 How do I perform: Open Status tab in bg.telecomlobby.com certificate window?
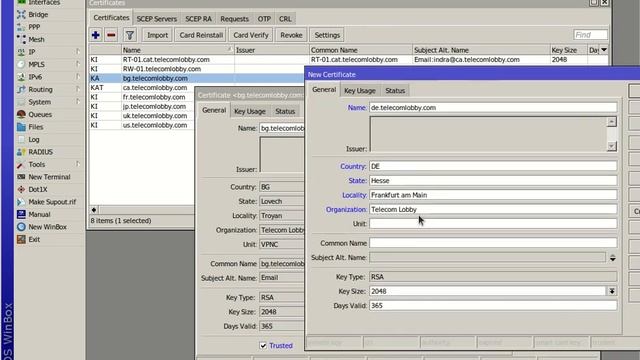tap(285, 111)
